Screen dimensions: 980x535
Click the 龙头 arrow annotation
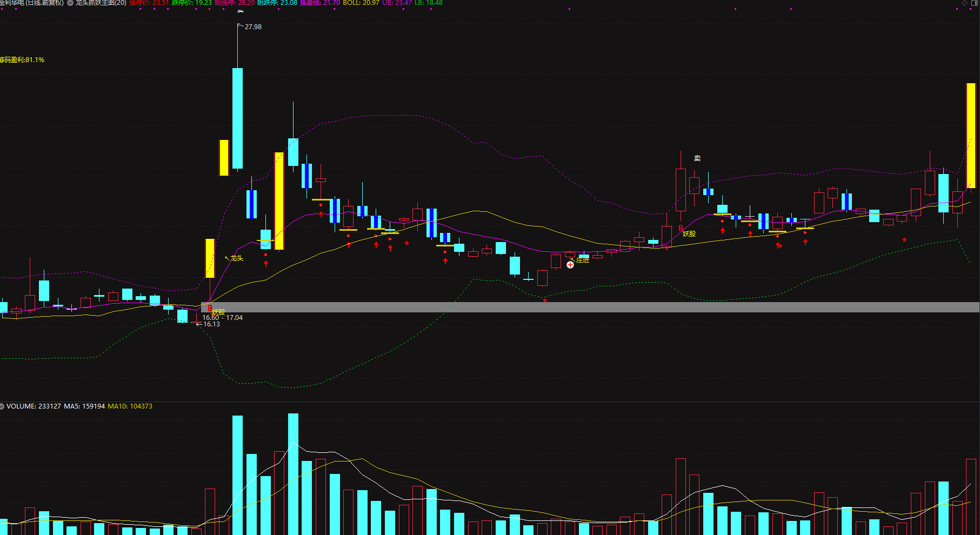tap(234, 258)
